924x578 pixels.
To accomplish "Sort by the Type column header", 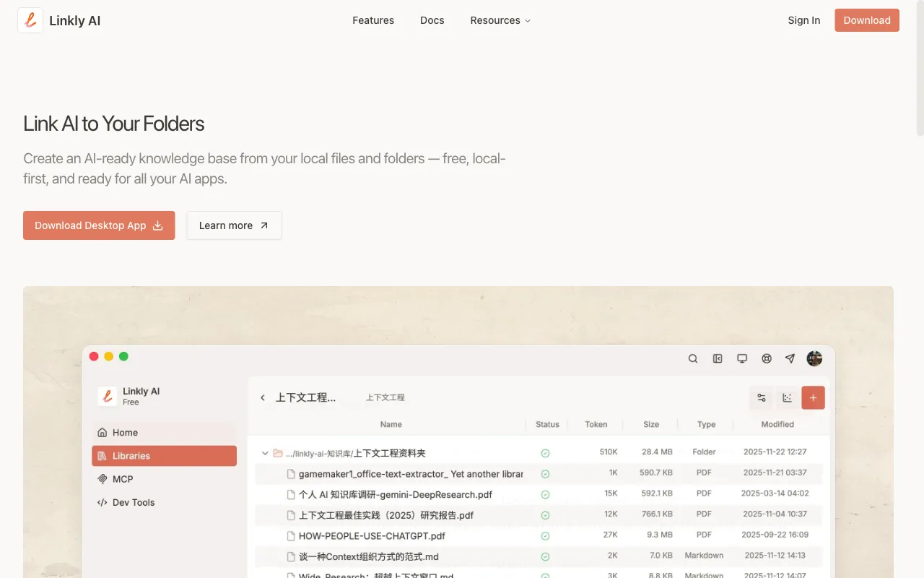I will coord(706,424).
